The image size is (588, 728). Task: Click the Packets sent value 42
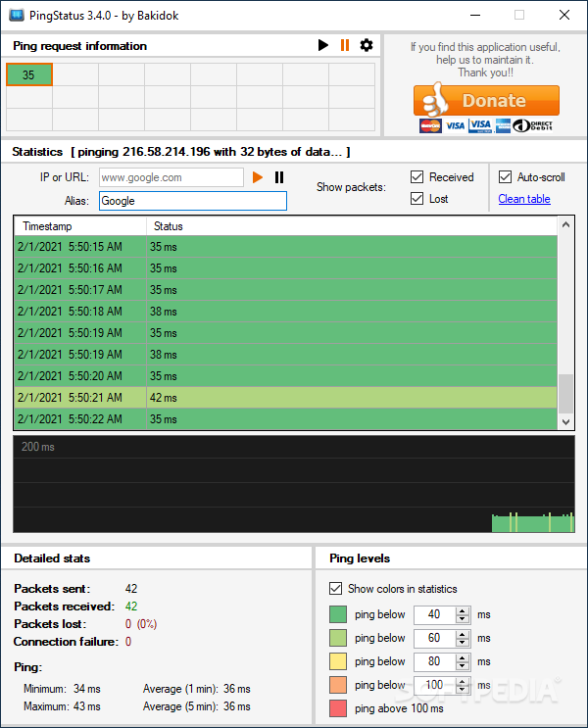coord(131,589)
